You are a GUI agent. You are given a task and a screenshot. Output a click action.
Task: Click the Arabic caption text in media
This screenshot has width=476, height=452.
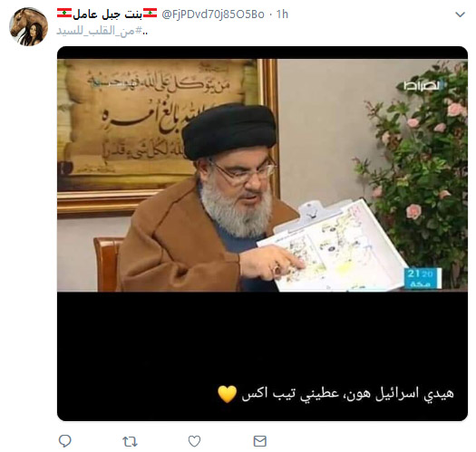pos(347,394)
